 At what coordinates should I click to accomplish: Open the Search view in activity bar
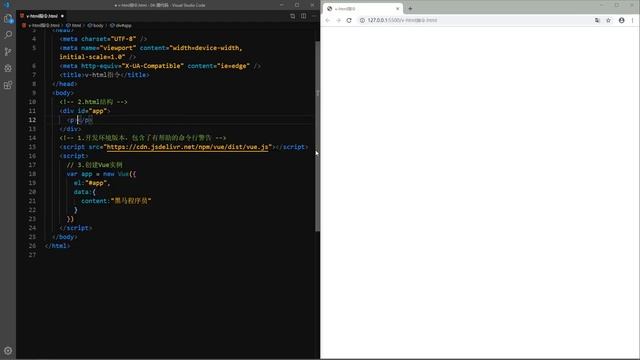(x=8, y=35)
